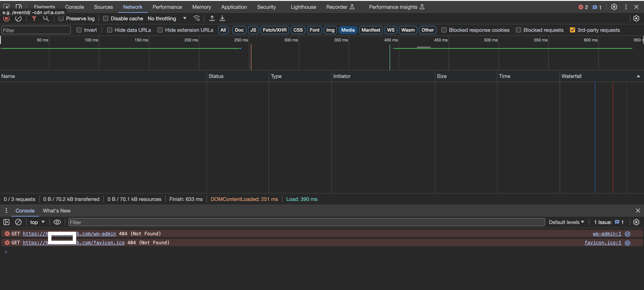Viewport: 644px width, 290px height.
Task: Show console sidebar panel icon
Action: click(x=6, y=222)
